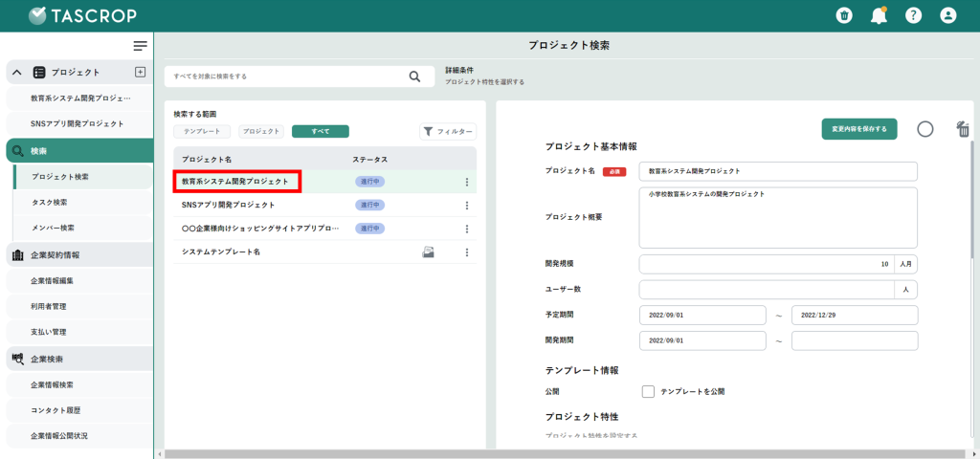980x459 pixels.
Task: Click 進行中 status badge of 教育系システム row
Action: pyautogui.click(x=370, y=182)
